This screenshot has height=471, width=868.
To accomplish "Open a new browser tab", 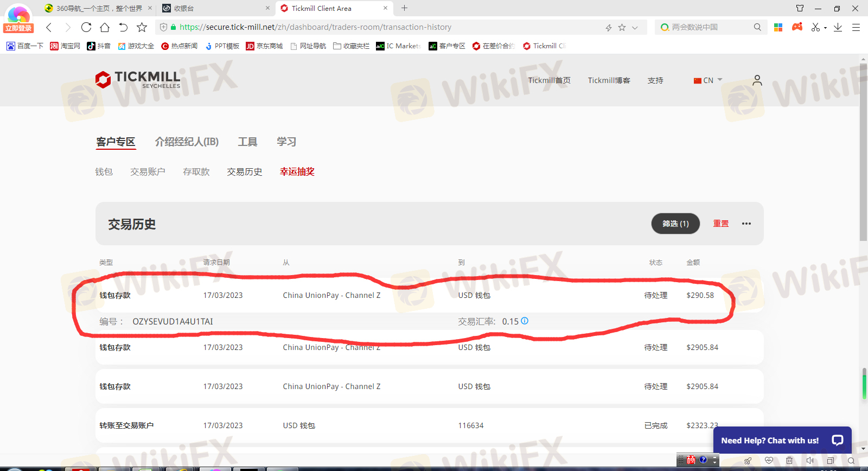I will click(404, 8).
